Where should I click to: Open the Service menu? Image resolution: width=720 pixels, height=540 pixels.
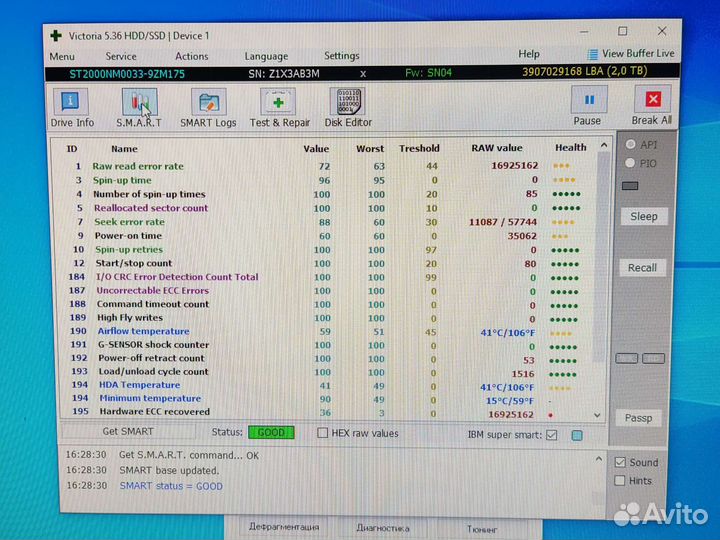point(121,56)
